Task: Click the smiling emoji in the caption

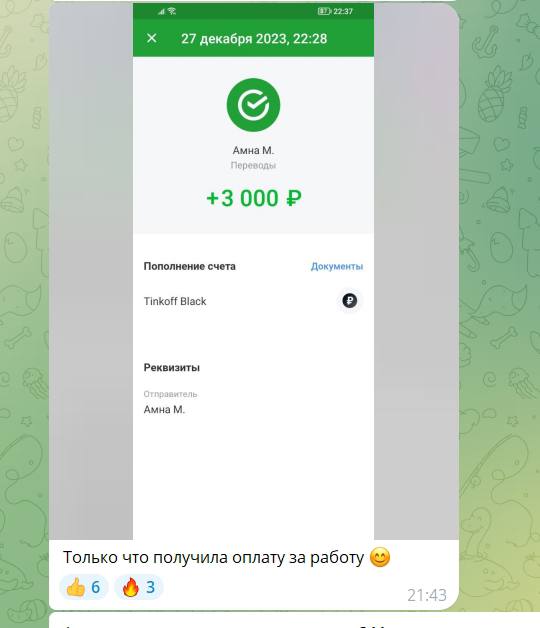Action: pos(380,557)
